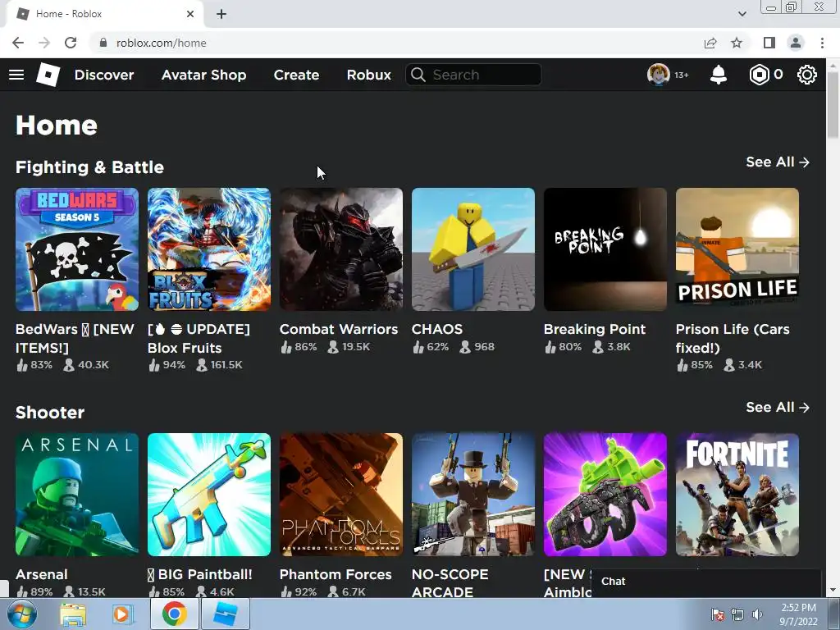Focus the Roblox Search field
This screenshot has width=840, height=630.
[473, 75]
